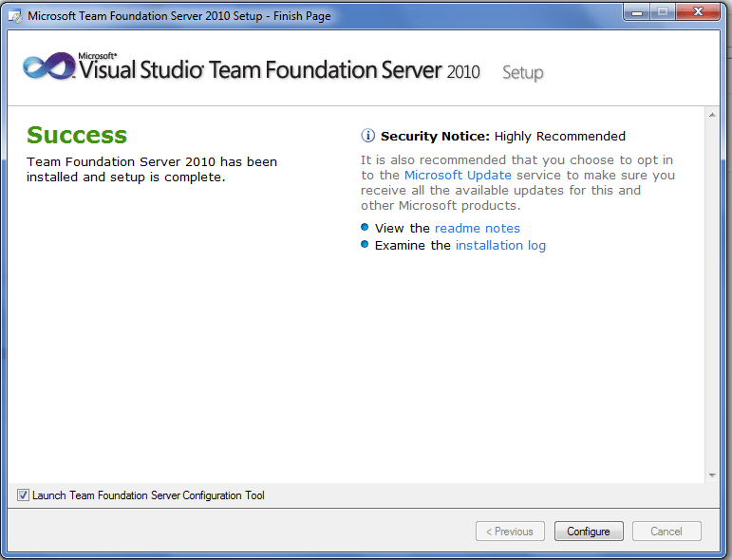Open the readme notes link

[478, 228]
